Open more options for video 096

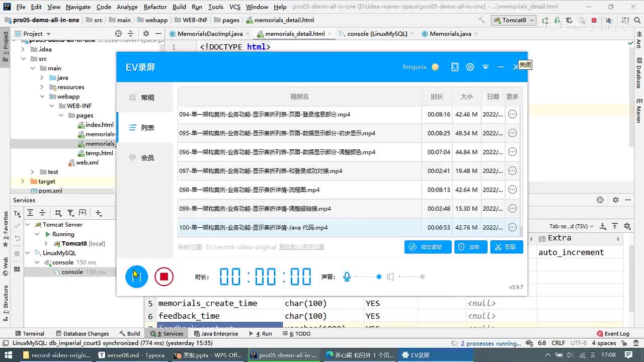(x=512, y=152)
